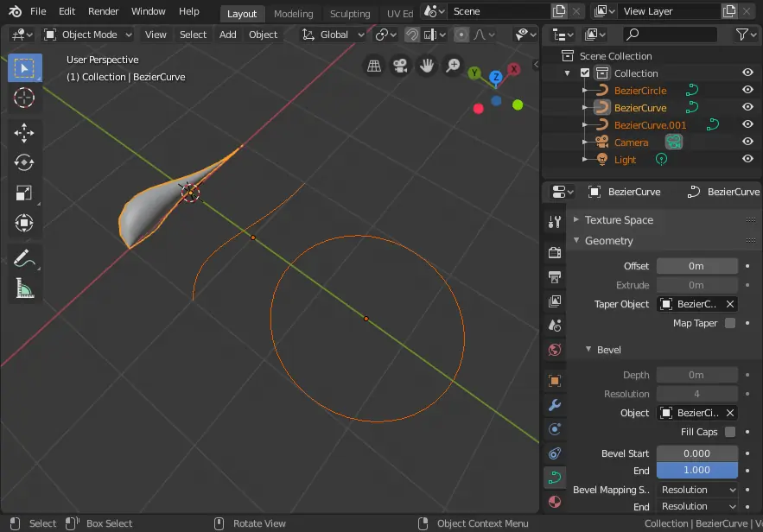Open the Object Mode dropdown
Image resolution: width=763 pixels, height=532 pixels.
(88, 35)
